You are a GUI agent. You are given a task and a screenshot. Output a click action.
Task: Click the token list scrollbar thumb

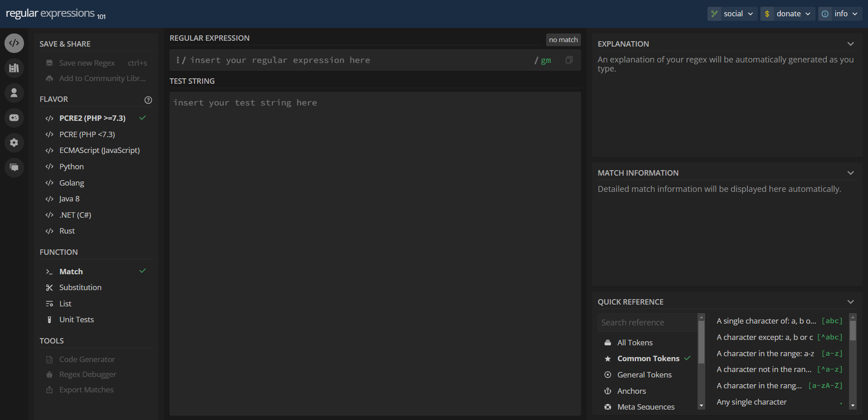(x=853, y=330)
